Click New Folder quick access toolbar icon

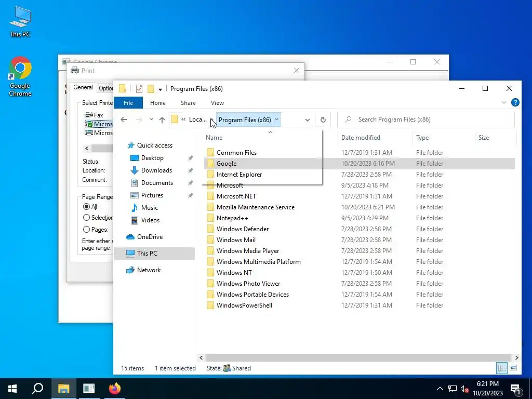point(151,89)
